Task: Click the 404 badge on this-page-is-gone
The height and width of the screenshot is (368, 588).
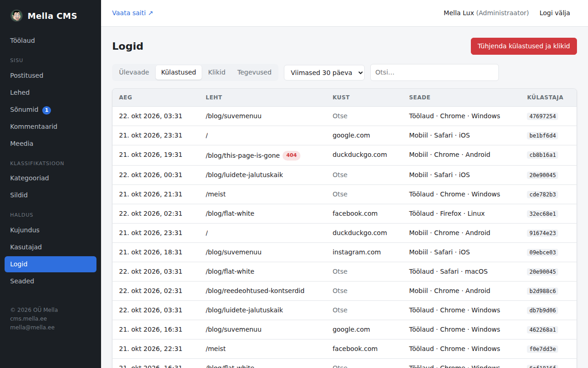Action: pyautogui.click(x=291, y=155)
